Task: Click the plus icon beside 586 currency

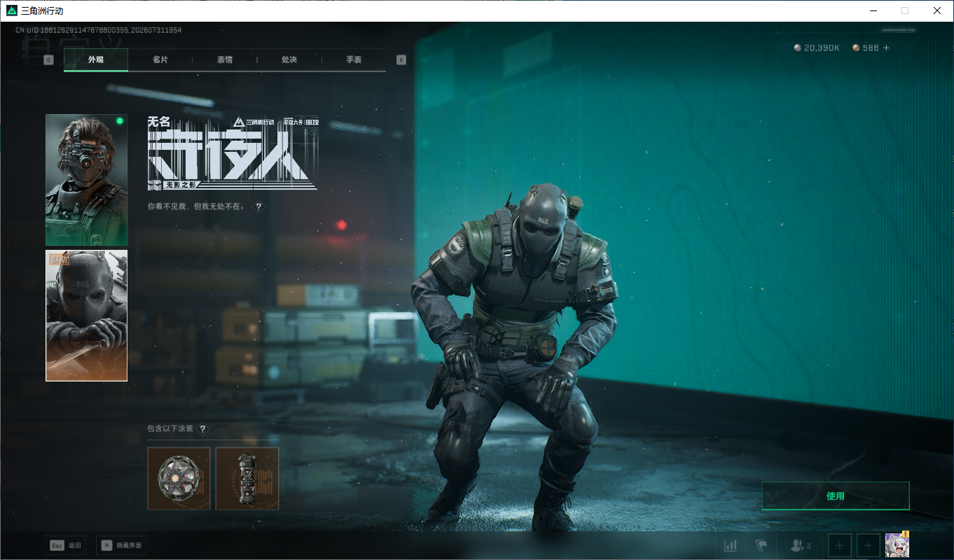Action: click(x=886, y=48)
